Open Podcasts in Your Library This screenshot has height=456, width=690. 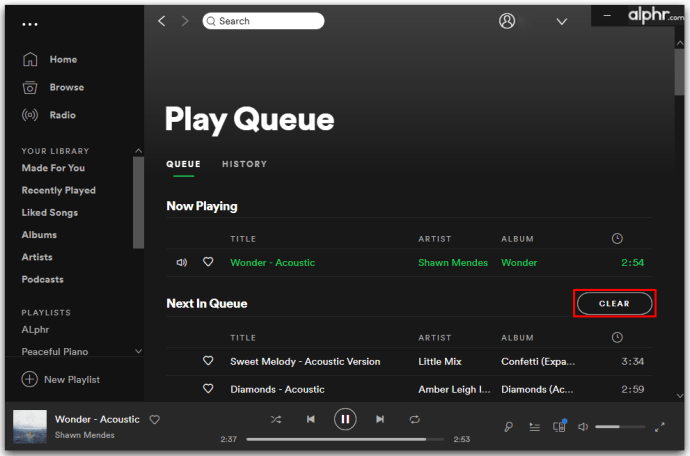tap(42, 279)
